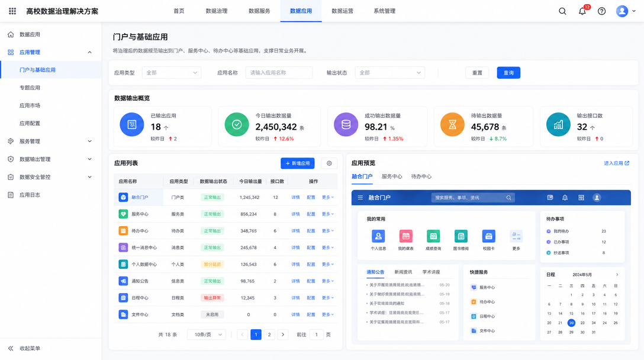Open 应用市场 in sidebar

pos(30,105)
